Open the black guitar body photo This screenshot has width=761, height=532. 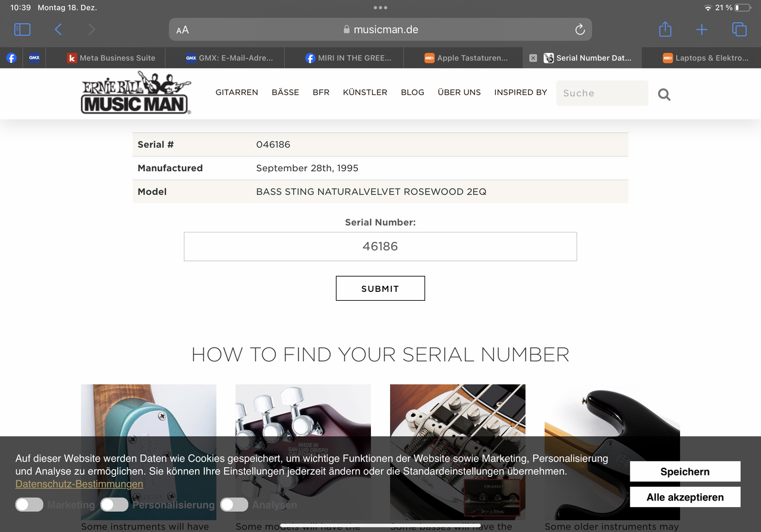(x=612, y=452)
